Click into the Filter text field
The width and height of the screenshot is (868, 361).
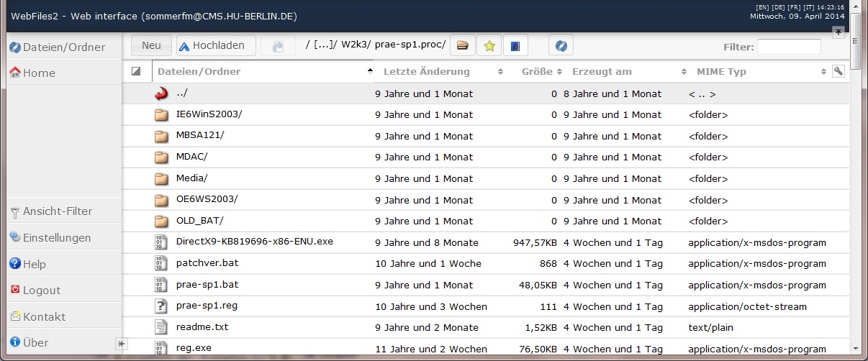tap(789, 47)
